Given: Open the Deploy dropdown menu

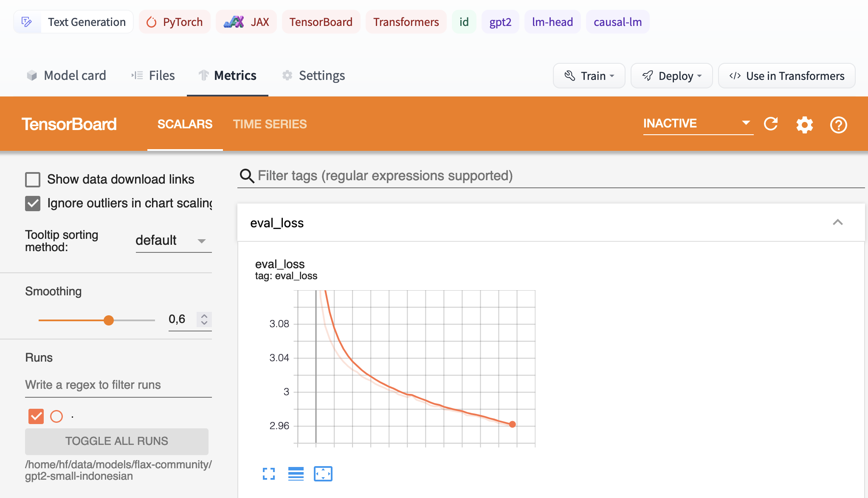Looking at the screenshot, I should 671,76.
